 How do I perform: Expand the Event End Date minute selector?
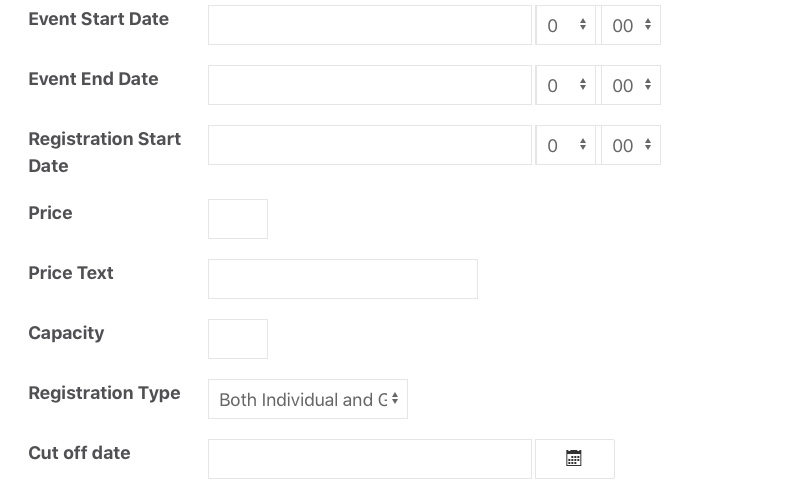click(x=630, y=85)
